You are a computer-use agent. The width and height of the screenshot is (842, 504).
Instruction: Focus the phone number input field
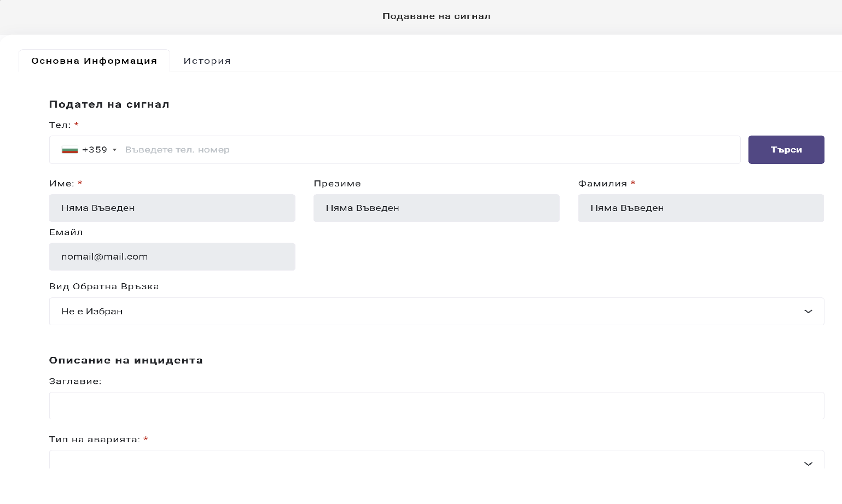pyautogui.click(x=427, y=150)
